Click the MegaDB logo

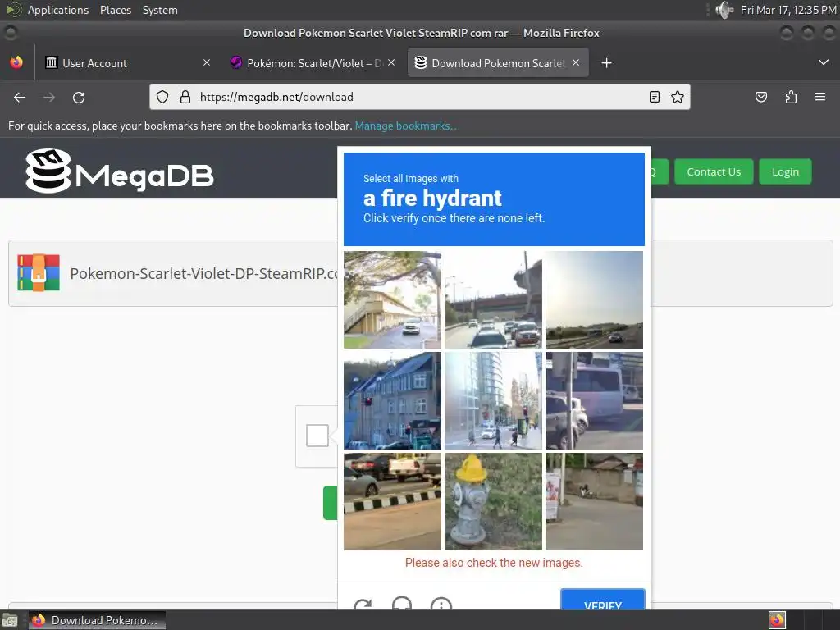point(120,171)
